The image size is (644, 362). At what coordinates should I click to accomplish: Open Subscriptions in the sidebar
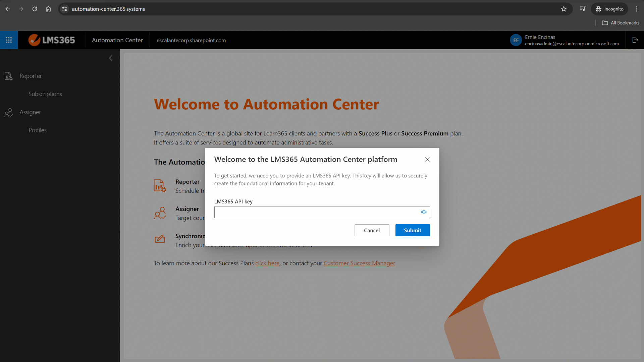45,94
